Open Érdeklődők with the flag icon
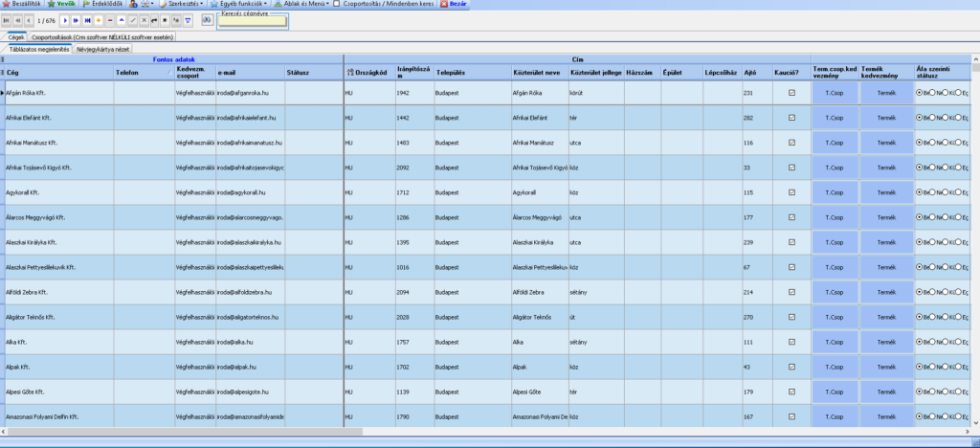 point(103,4)
